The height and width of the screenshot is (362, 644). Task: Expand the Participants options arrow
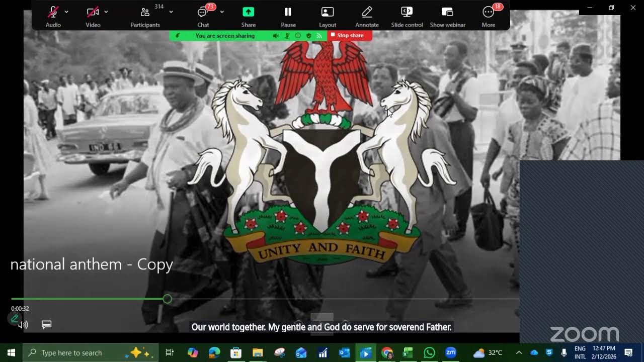pyautogui.click(x=171, y=12)
